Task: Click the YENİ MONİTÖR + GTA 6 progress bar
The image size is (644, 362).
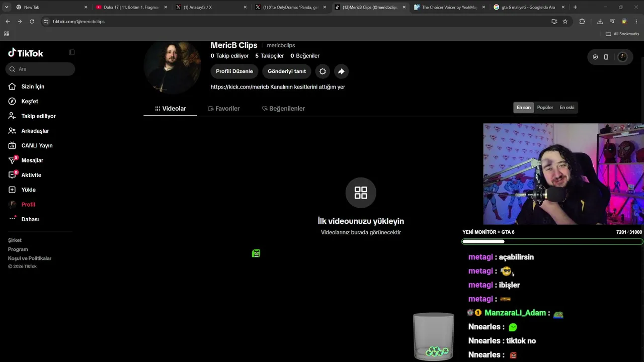Action: coord(552,242)
